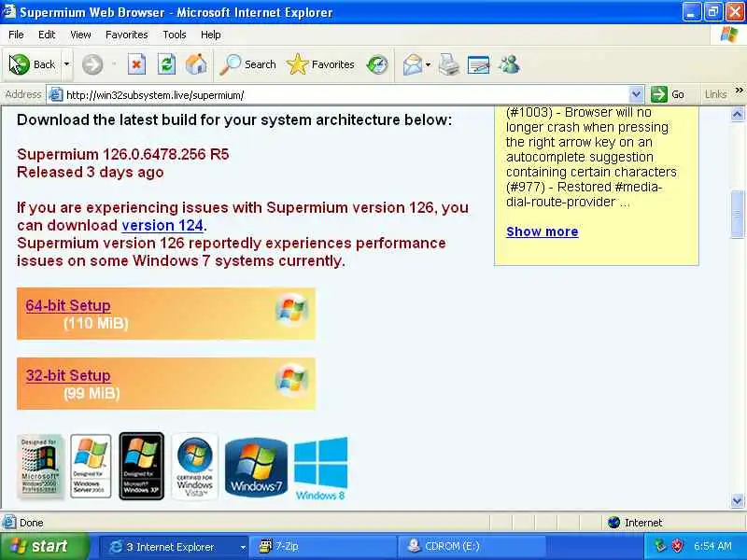This screenshot has width=747, height=560.
Task: Open the Back history dropdown arrow
Action: click(x=66, y=64)
